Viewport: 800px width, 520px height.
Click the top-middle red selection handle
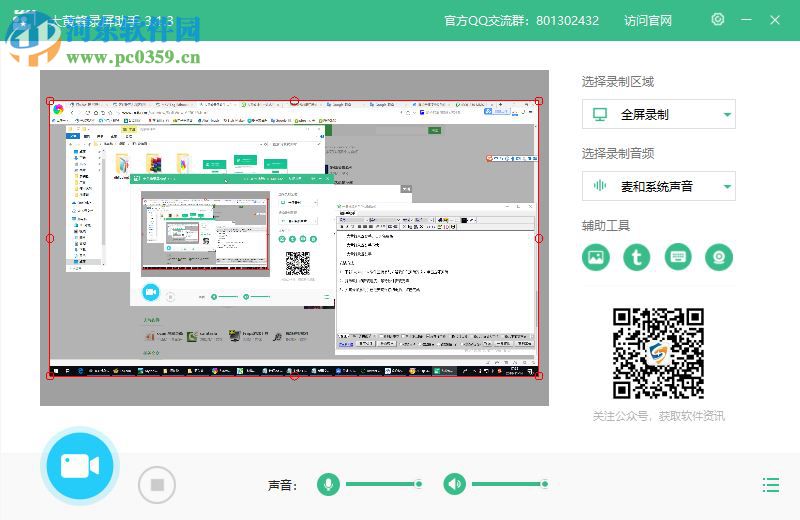click(294, 101)
